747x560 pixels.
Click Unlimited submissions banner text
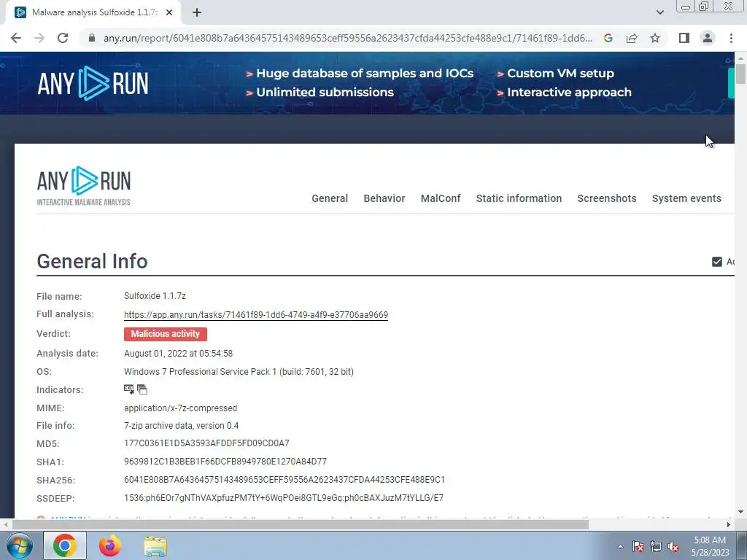(x=325, y=93)
